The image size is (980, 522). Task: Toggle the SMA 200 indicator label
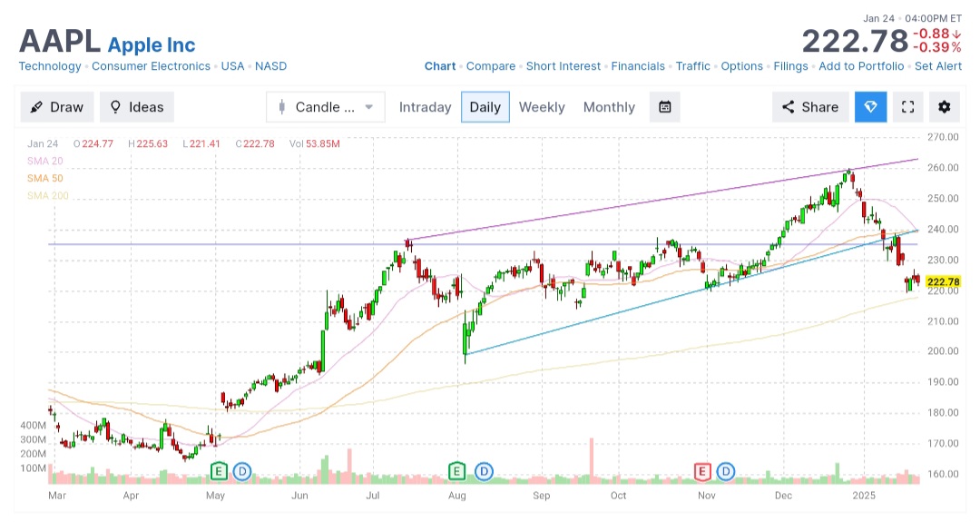[47, 196]
